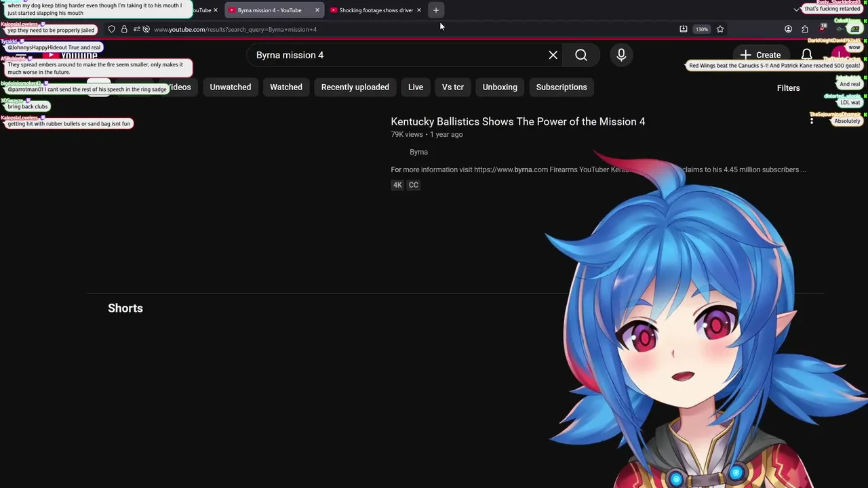This screenshot has width=868, height=488.
Task: Click the Shorts section heading
Action: pyautogui.click(x=125, y=308)
